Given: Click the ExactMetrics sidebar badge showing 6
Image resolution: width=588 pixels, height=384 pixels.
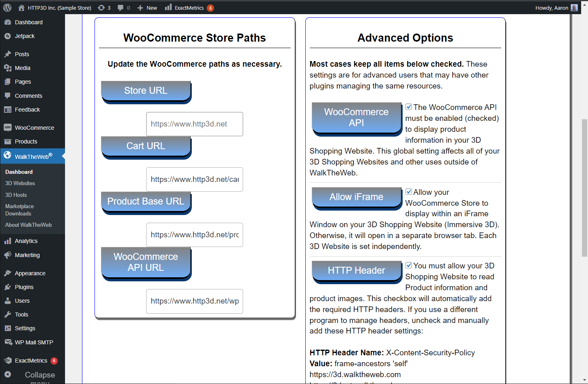Looking at the screenshot, I should pos(54,361).
